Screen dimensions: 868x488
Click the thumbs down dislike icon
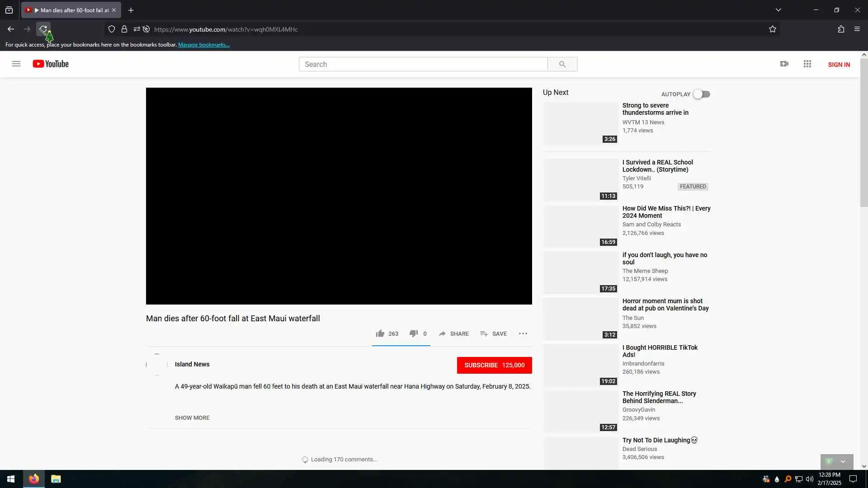coord(413,333)
